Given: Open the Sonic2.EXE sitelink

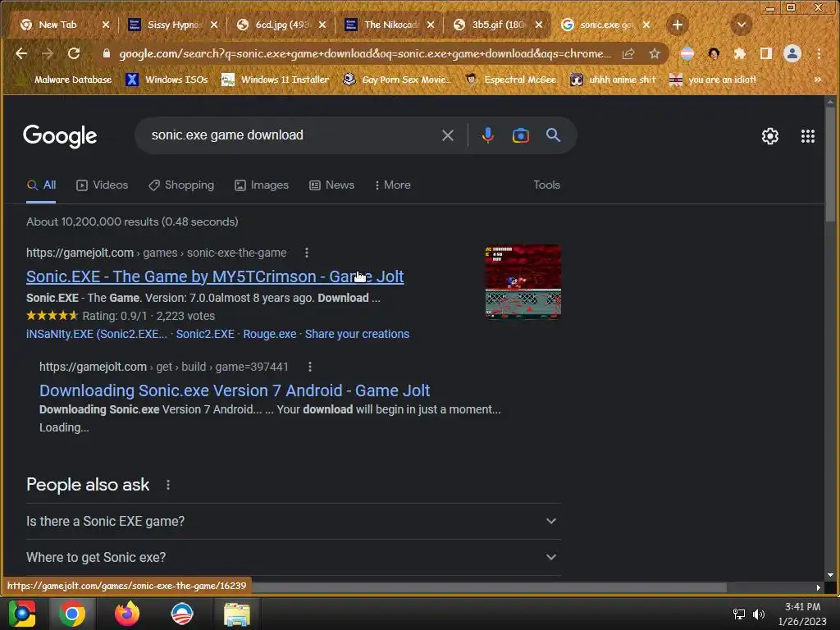Looking at the screenshot, I should [205, 335].
